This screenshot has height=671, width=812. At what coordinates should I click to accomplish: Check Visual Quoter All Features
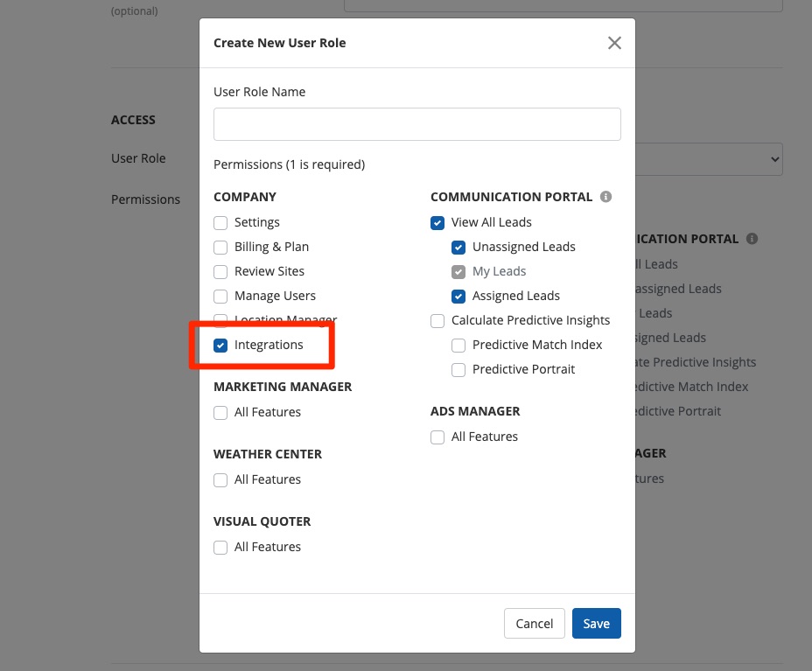click(220, 548)
